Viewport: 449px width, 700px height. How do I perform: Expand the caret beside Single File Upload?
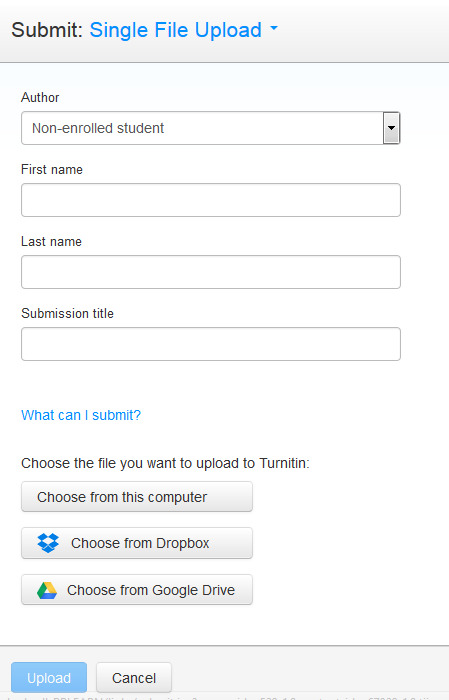pos(274,29)
